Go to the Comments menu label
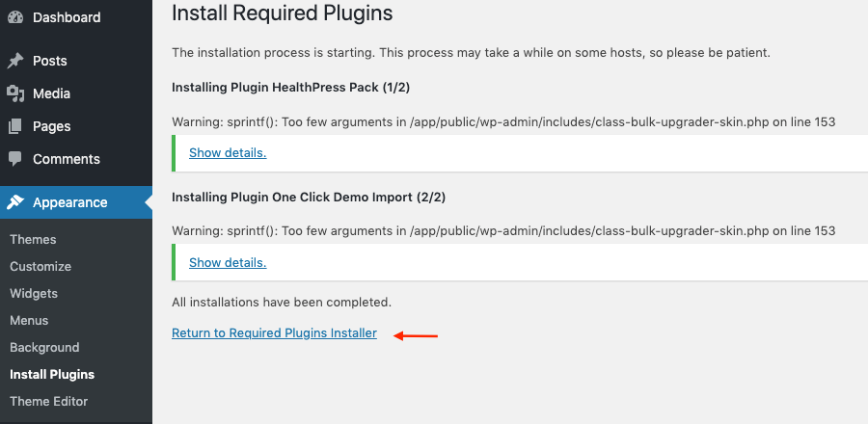 point(67,159)
